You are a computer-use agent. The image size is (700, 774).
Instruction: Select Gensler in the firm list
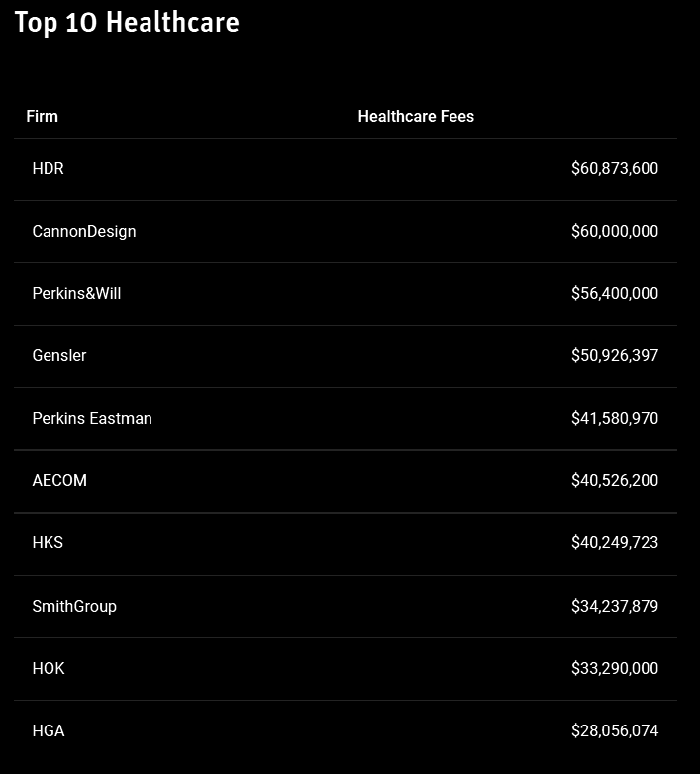click(x=59, y=355)
